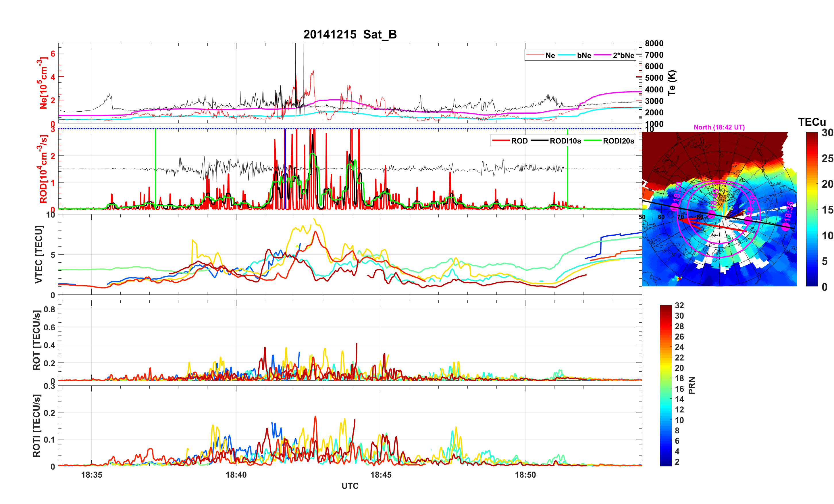
Task: Click the 2*bNe legend entry
Action: [x=623, y=55]
